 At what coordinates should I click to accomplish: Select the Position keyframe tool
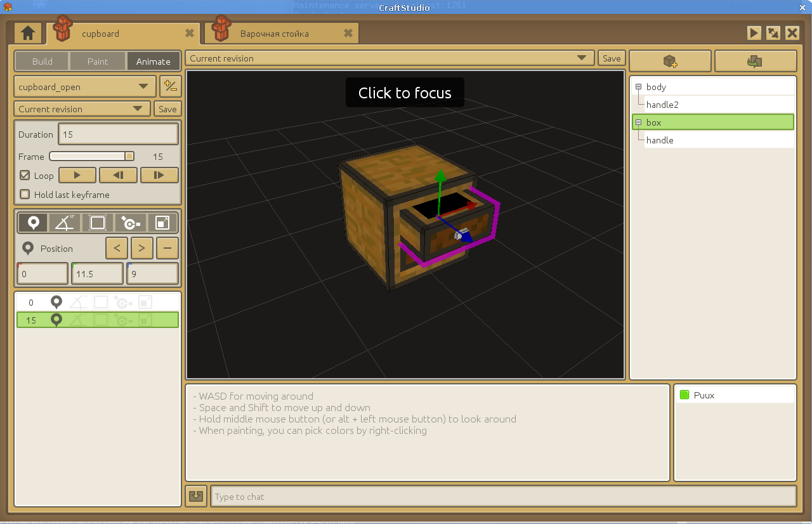coord(34,223)
